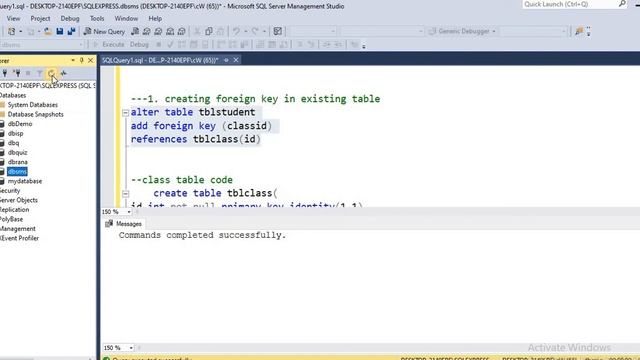This screenshot has width=640, height=360.
Task: Click the Debug button in SQL toolbar
Action: pos(139,44)
